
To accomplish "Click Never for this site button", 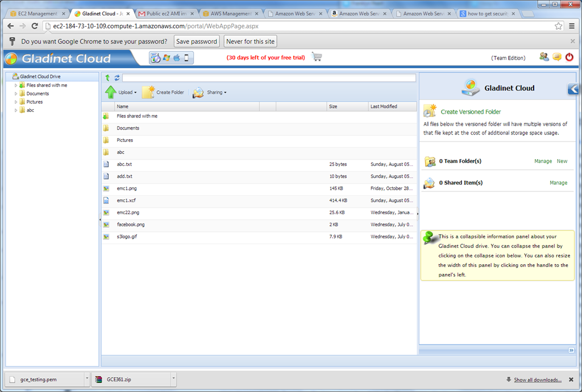I will click(251, 41).
